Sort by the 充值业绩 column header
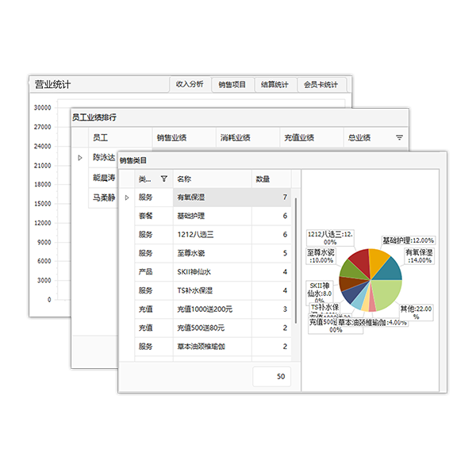 coord(298,138)
